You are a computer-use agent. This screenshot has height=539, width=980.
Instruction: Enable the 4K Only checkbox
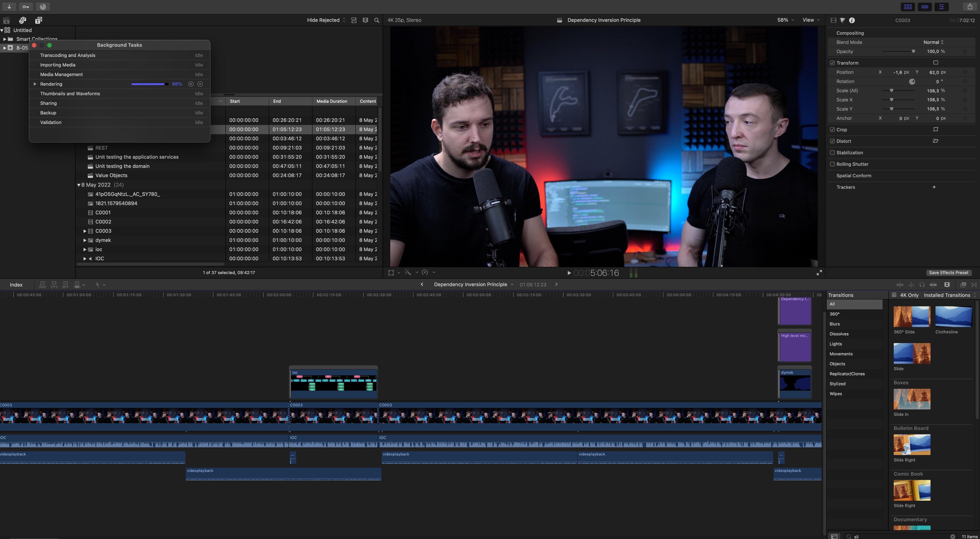(x=894, y=295)
